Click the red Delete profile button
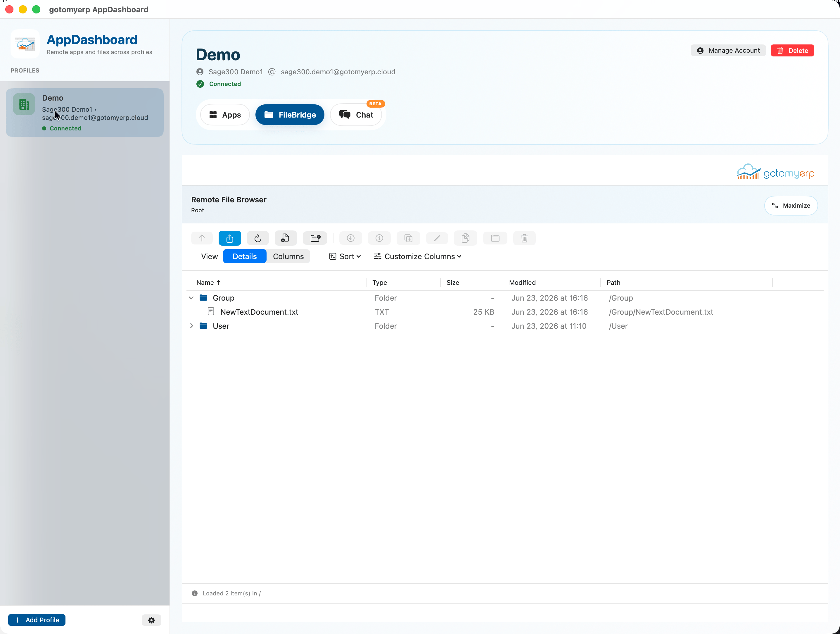 (792, 51)
